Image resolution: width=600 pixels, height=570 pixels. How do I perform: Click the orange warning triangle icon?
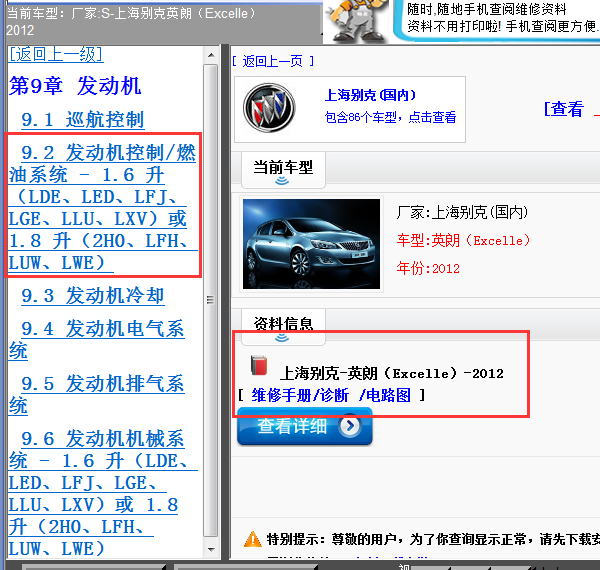click(253, 539)
